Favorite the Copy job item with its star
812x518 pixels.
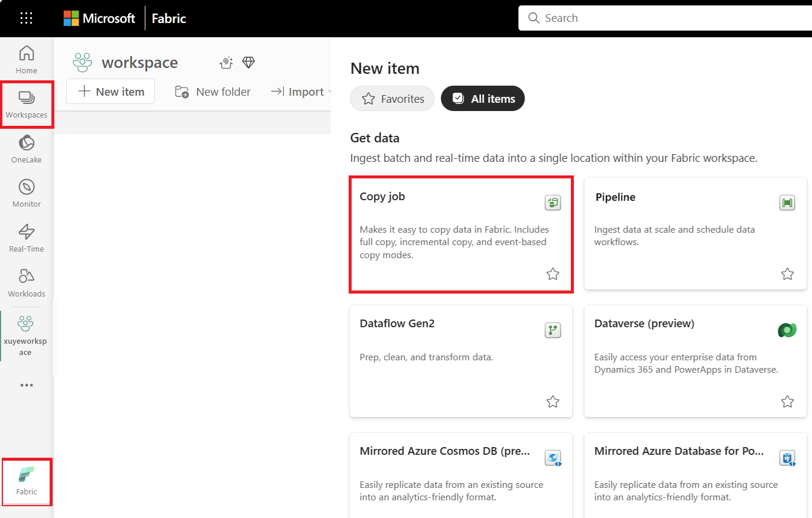point(553,273)
